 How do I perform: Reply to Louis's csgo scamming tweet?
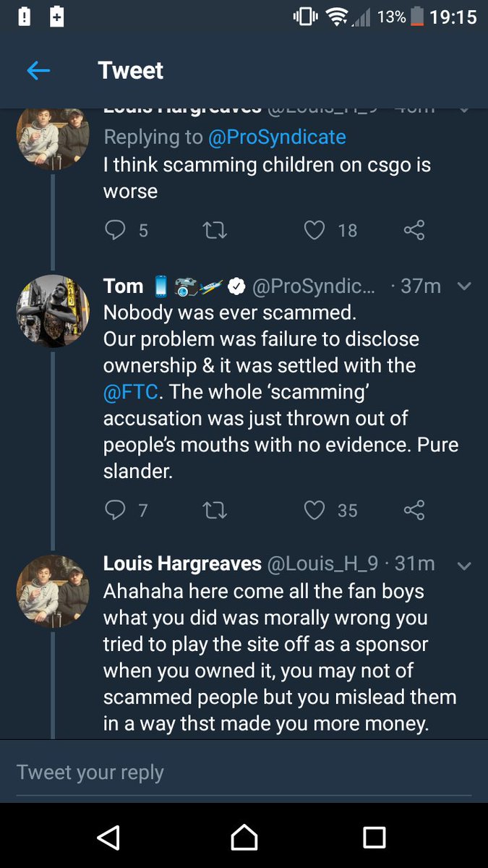116,230
